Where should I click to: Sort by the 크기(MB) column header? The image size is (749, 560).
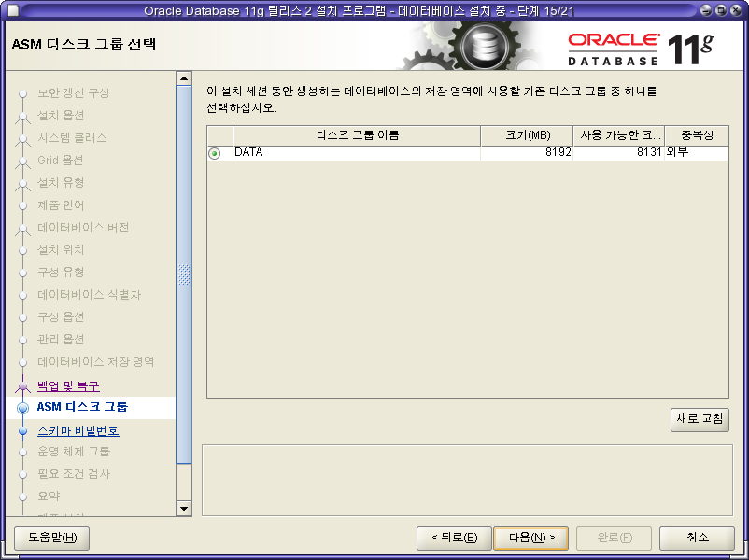coord(527,135)
